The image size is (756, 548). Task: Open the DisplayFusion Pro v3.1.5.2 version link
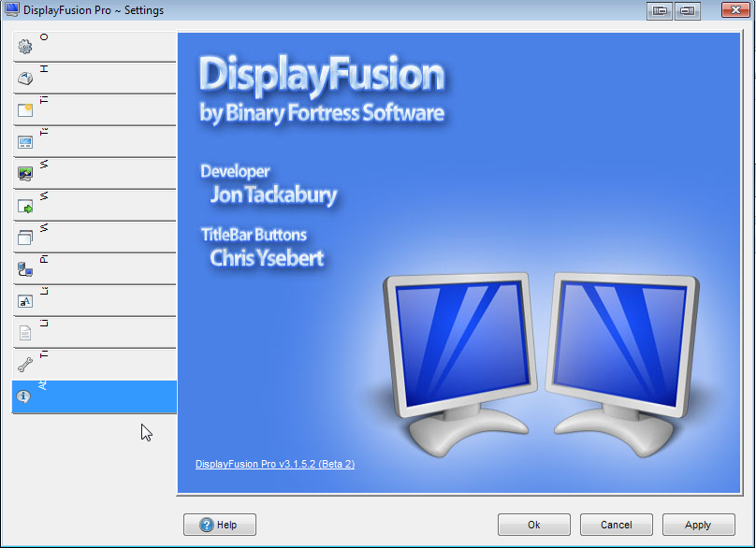coord(274,464)
